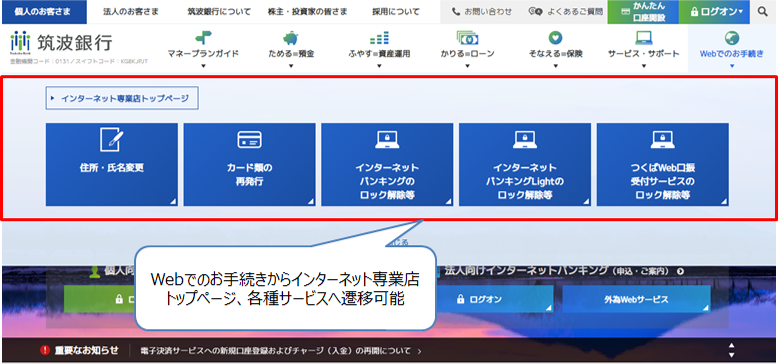This screenshot has width=778, height=364.
Task: Collapse the Webでのお手続き dropdown arrow
Action: tap(732, 65)
